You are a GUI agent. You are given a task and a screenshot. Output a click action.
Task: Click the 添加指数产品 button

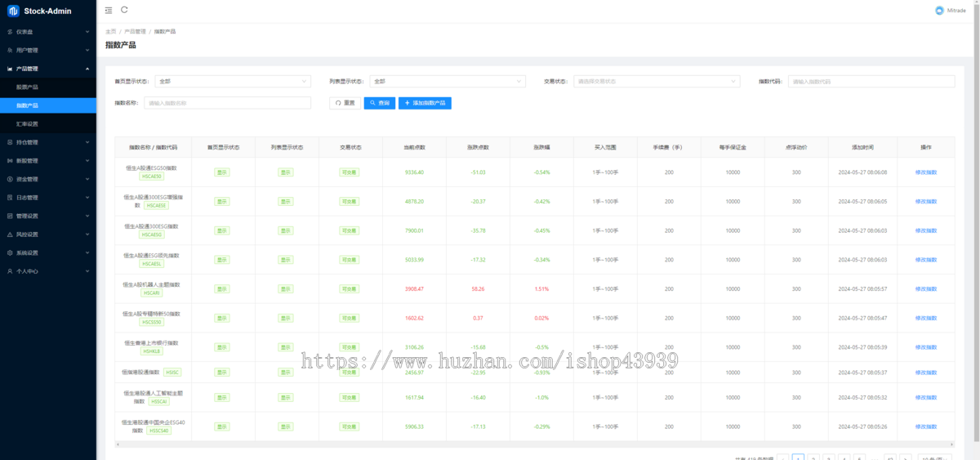click(425, 103)
